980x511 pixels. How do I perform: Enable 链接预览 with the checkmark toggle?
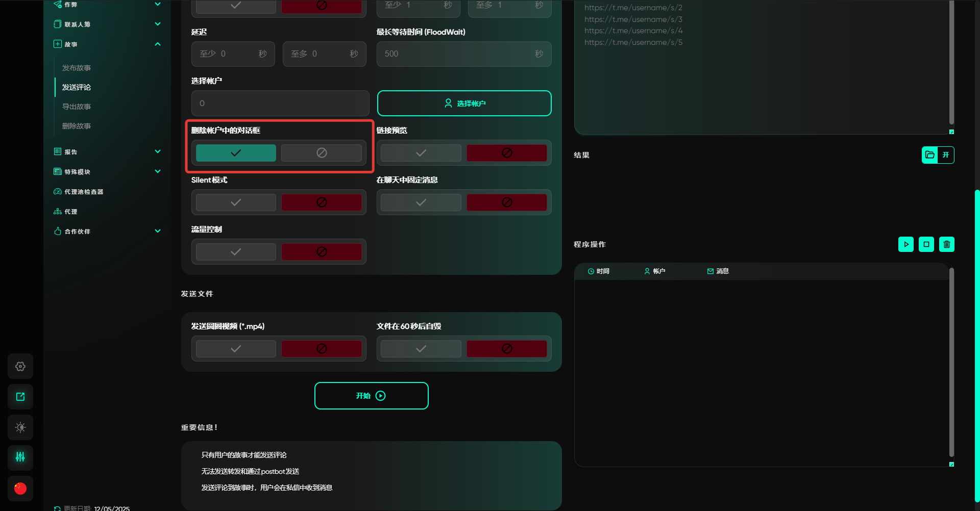point(421,153)
